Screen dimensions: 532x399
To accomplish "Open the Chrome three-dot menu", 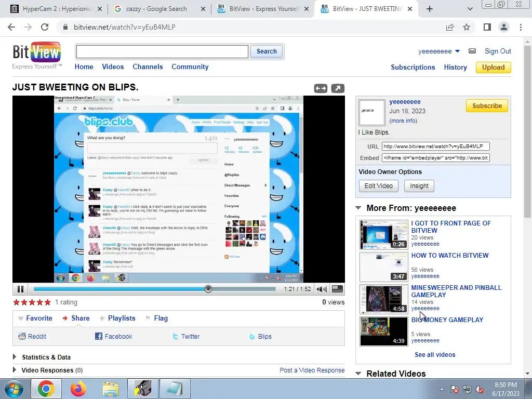I will [521, 27].
